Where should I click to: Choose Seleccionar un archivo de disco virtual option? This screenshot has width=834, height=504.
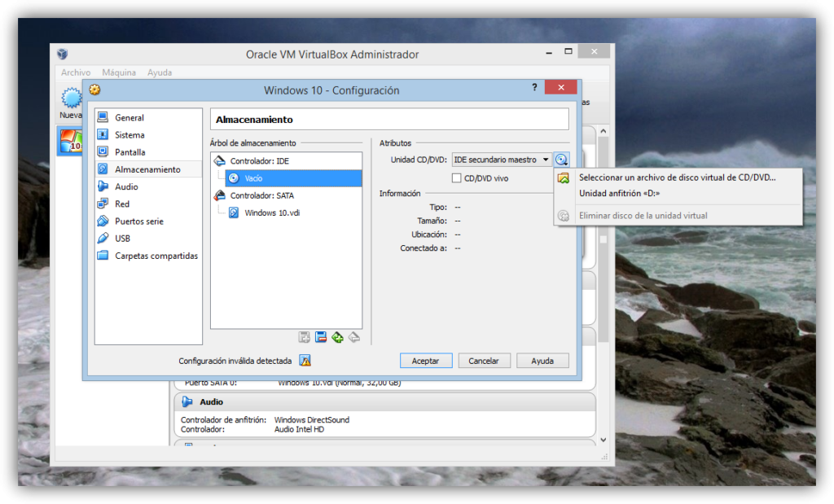point(676,177)
